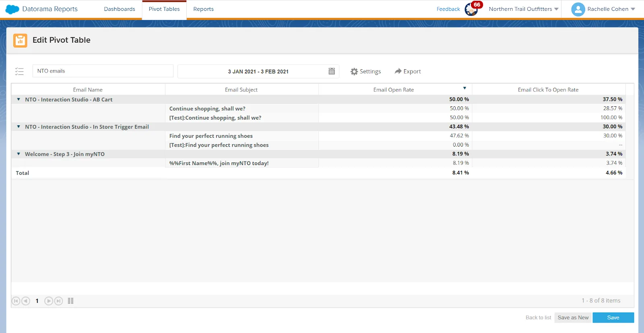Click Save as New button

tap(573, 318)
